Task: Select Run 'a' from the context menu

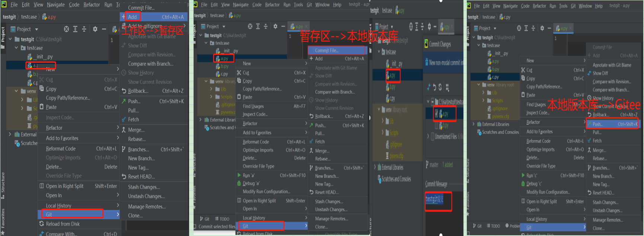Action: [x=272, y=175]
